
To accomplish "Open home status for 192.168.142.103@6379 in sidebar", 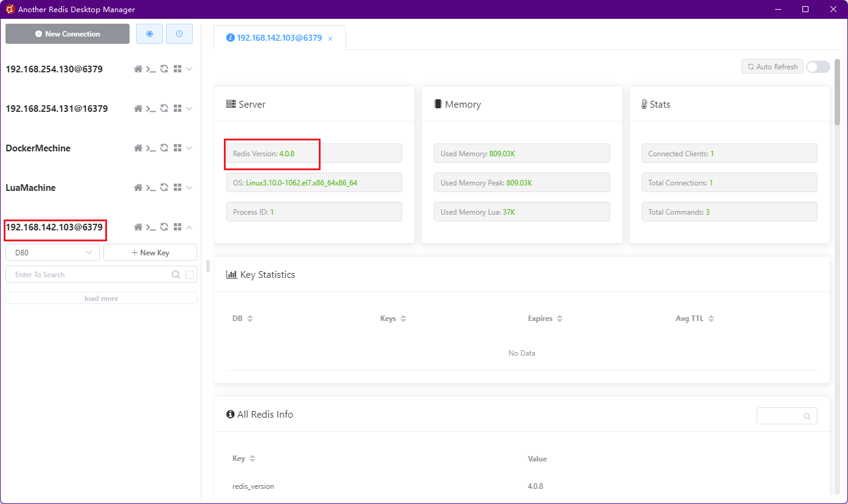I will tap(138, 227).
